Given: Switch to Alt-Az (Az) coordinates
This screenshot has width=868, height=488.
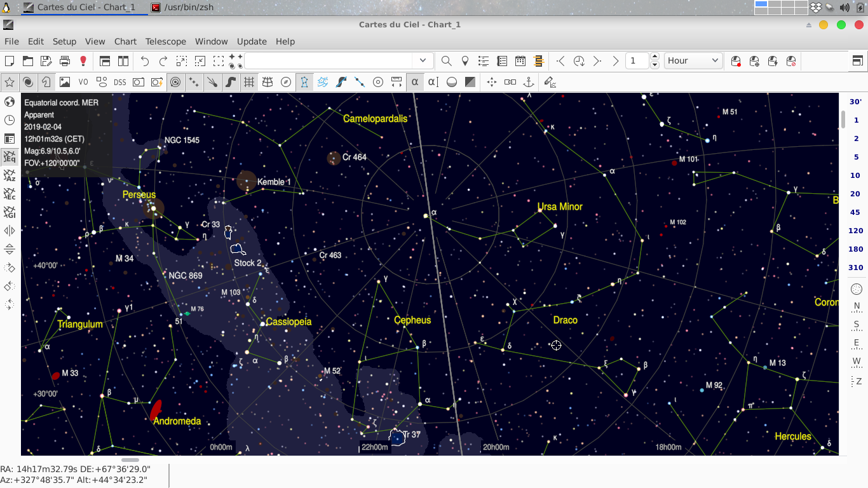Looking at the screenshot, I should (x=10, y=175).
